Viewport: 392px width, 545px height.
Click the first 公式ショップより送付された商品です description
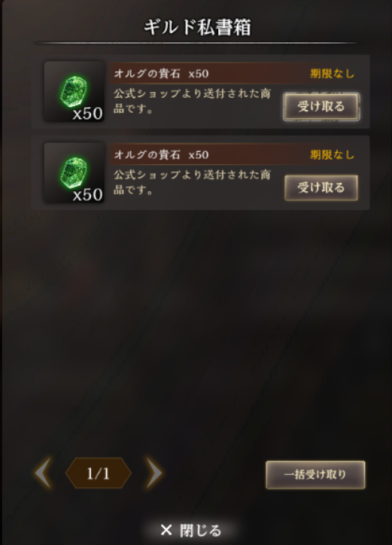pos(192,101)
